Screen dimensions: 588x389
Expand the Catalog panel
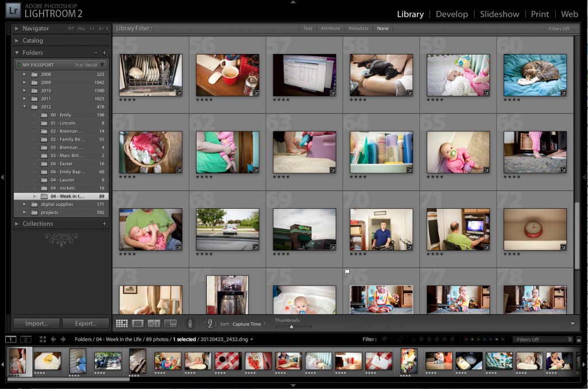pos(32,41)
